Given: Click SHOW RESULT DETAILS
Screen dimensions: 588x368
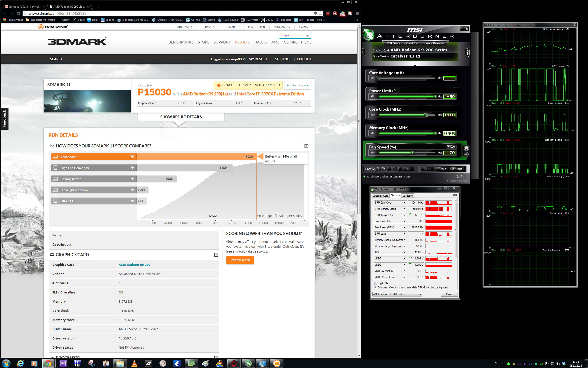Looking at the screenshot, I should 181,117.
